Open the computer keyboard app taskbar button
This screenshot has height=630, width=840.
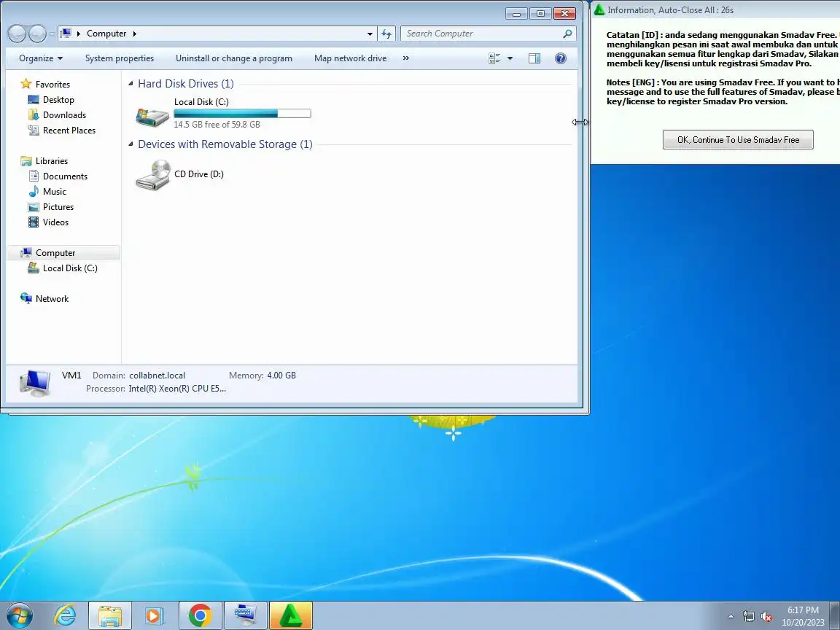tap(245, 616)
